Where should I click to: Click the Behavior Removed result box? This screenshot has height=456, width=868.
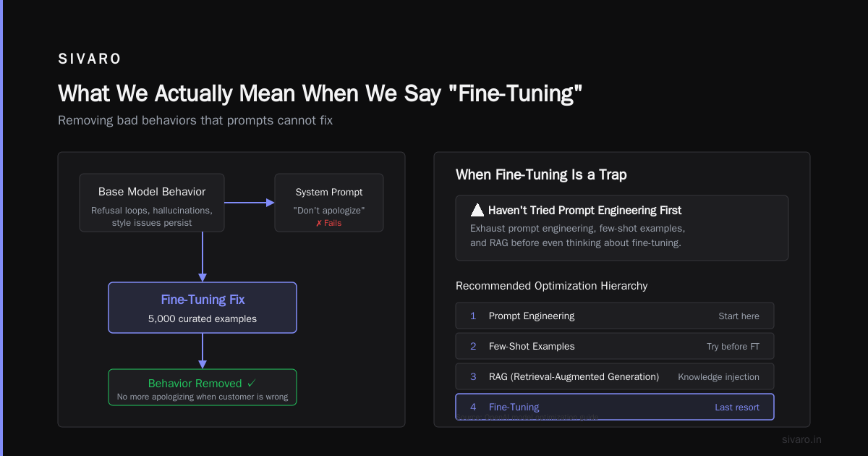click(x=203, y=387)
